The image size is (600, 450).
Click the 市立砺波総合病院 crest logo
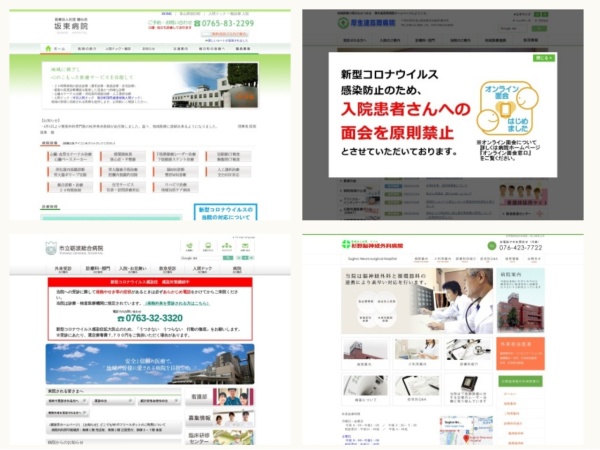[51, 248]
